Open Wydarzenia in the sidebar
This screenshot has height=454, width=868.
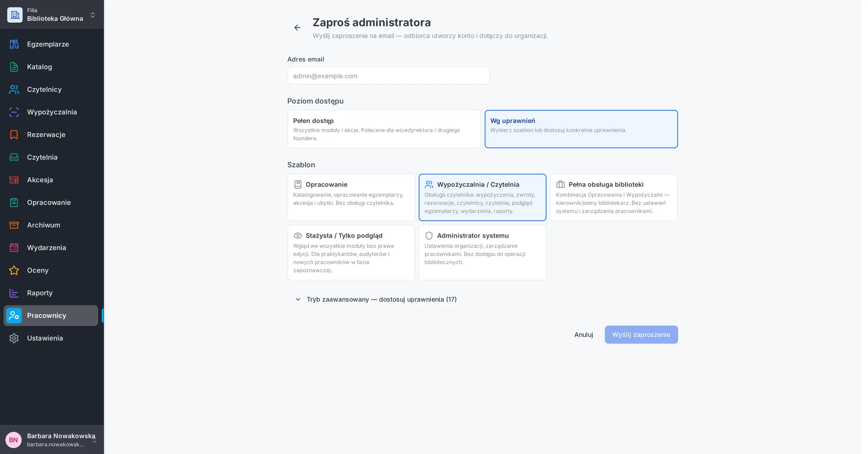click(51, 248)
